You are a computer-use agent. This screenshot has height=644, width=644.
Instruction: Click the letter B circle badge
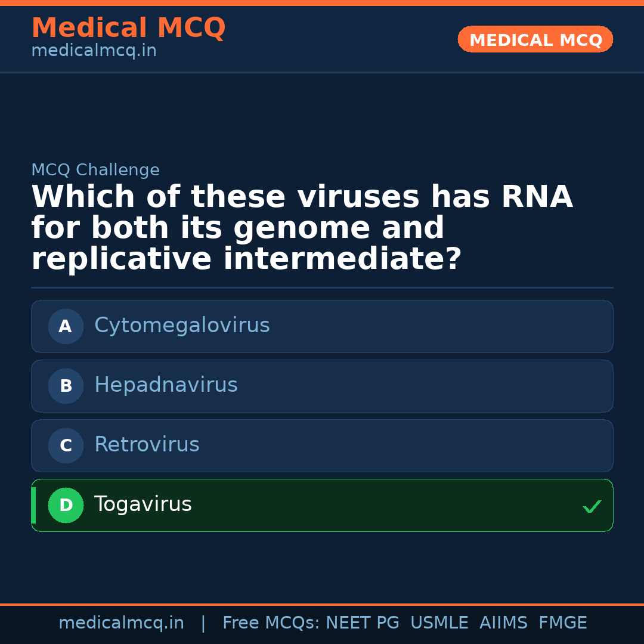(66, 386)
